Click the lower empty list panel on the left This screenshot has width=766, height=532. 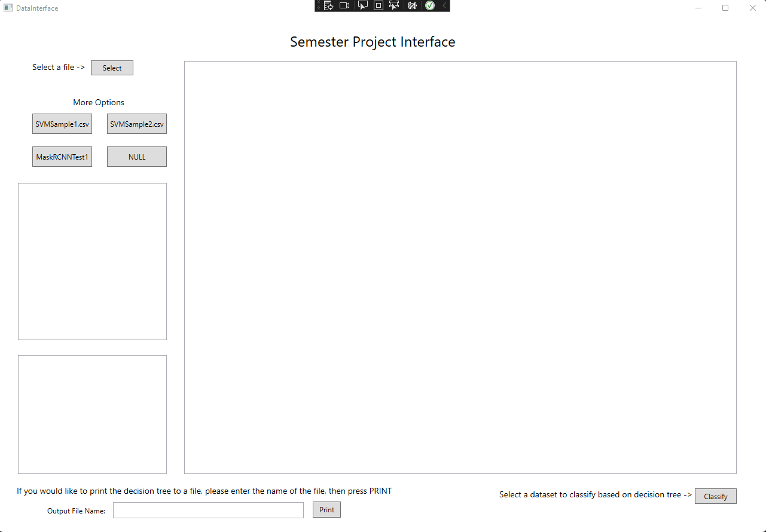pos(92,414)
